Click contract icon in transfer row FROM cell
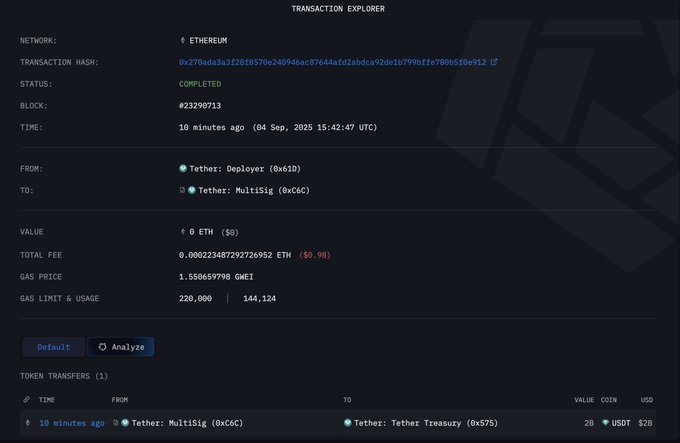This screenshot has width=680, height=443. coord(115,422)
